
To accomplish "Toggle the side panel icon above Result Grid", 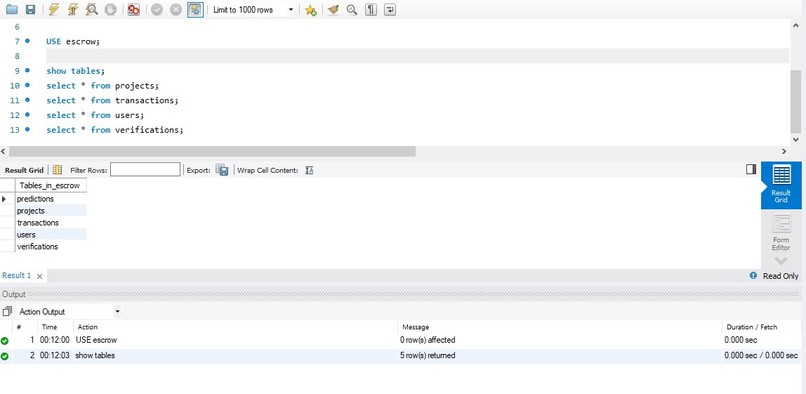I will click(750, 169).
